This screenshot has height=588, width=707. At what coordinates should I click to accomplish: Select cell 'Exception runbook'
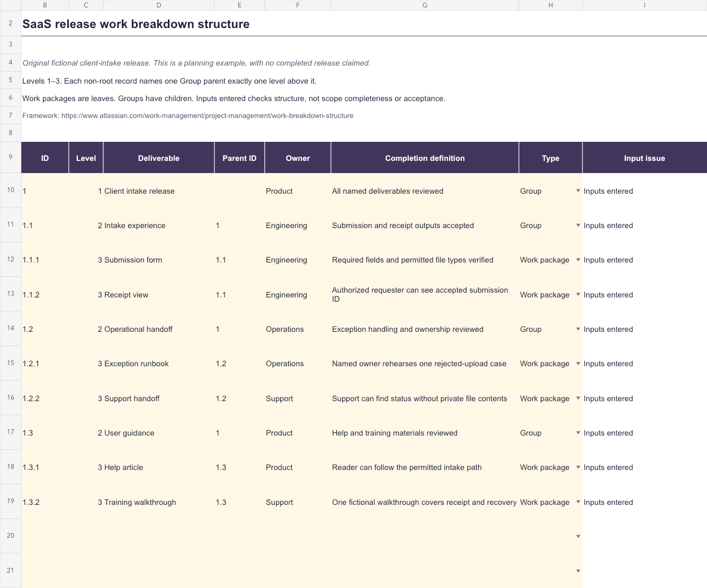(x=159, y=364)
